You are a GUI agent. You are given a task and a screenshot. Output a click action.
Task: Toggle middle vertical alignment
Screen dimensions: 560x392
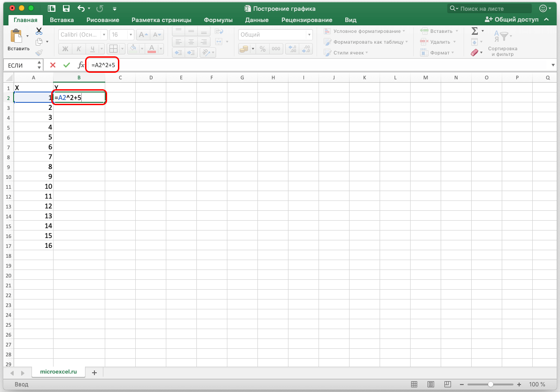(191, 31)
